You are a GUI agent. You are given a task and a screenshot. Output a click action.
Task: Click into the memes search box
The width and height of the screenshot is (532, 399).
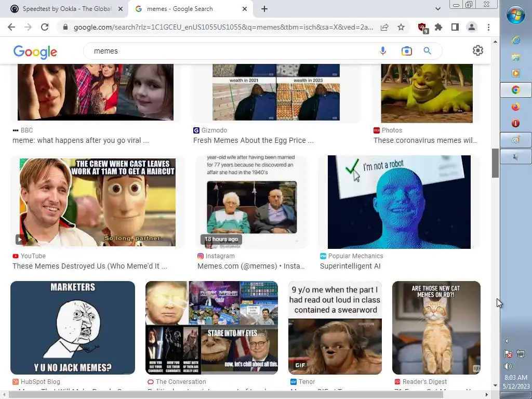231,51
